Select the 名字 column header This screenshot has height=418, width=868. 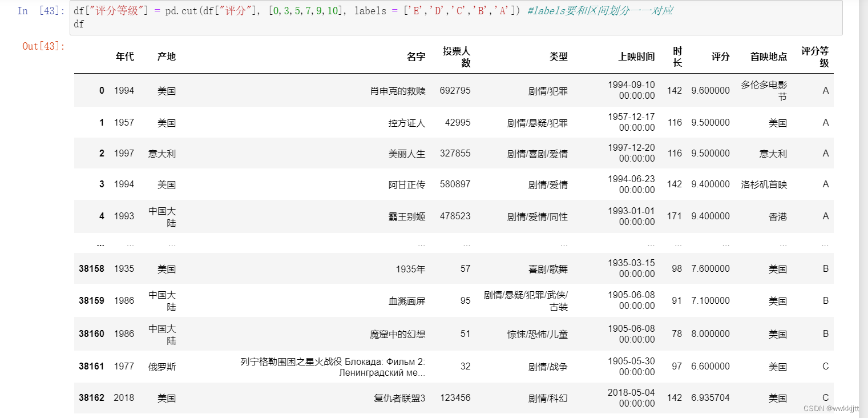pyautogui.click(x=416, y=57)
